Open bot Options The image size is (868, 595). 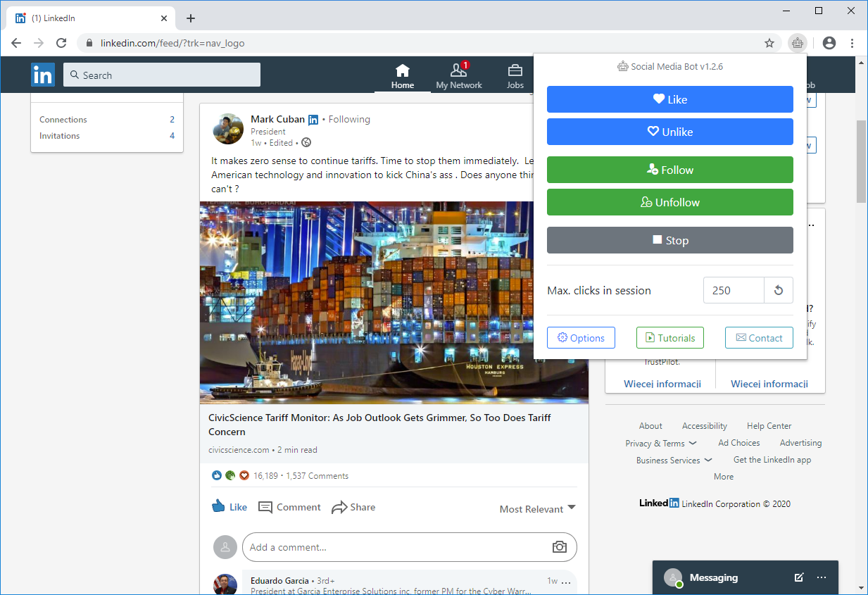(581, 338)
